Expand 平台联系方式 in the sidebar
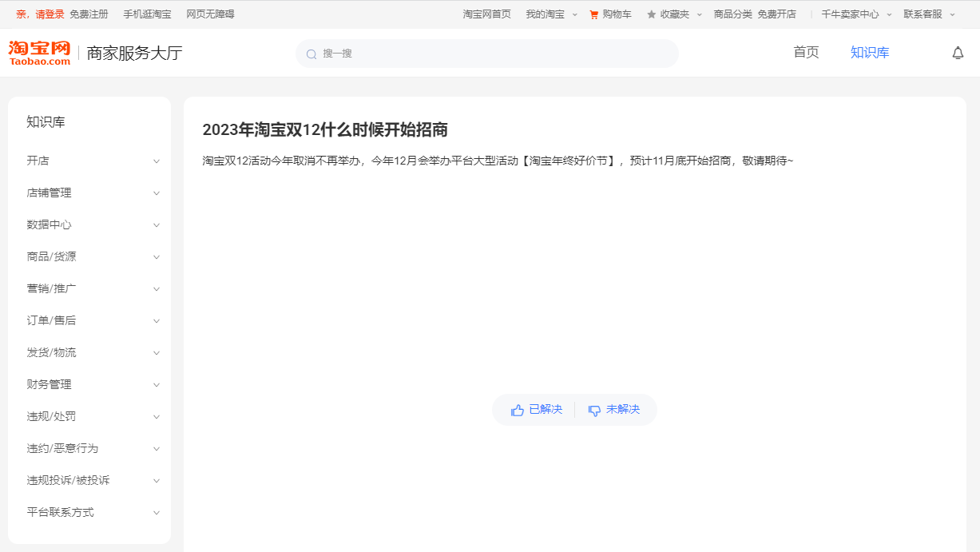This screenshot has width=980, height=552. pyautogui.click(x=157, y=513)
